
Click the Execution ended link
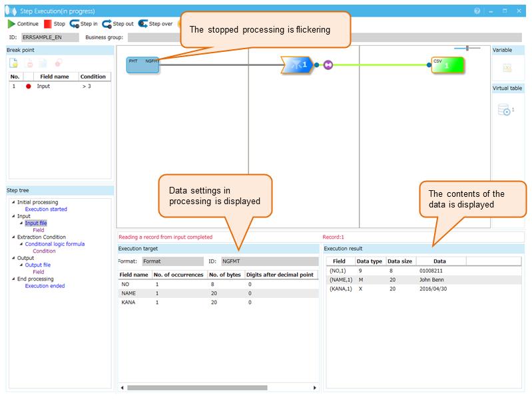tap(45, 286)
